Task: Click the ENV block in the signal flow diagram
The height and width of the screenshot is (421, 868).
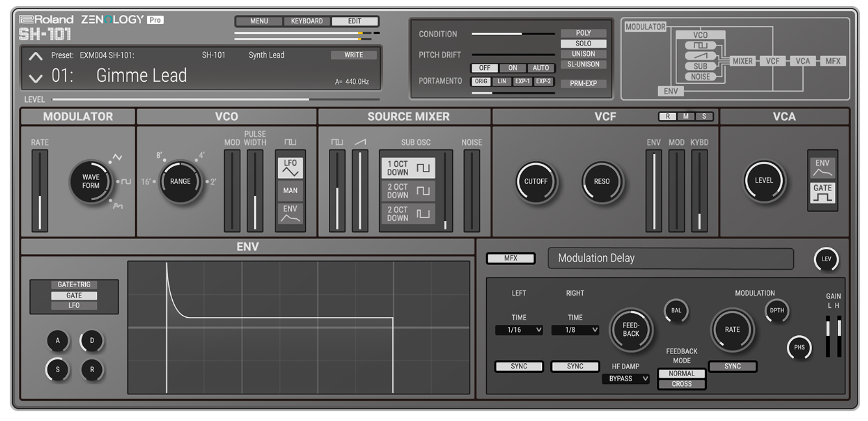Action: [670, 91]
